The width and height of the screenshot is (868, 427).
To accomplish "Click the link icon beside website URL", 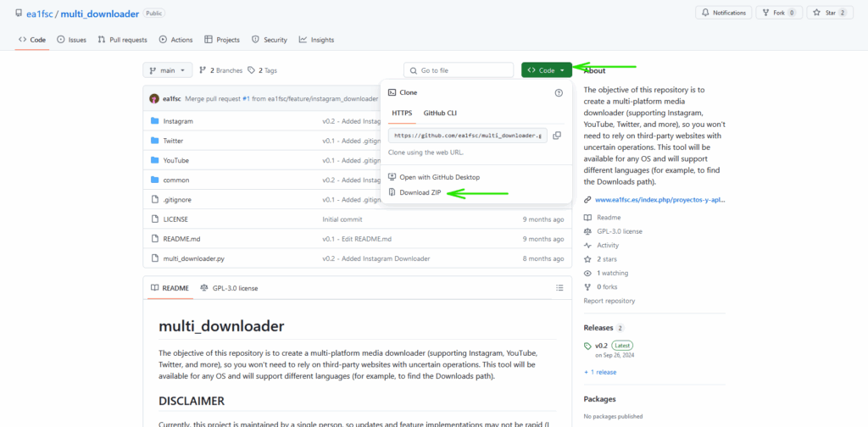I will tap(587, 200).
